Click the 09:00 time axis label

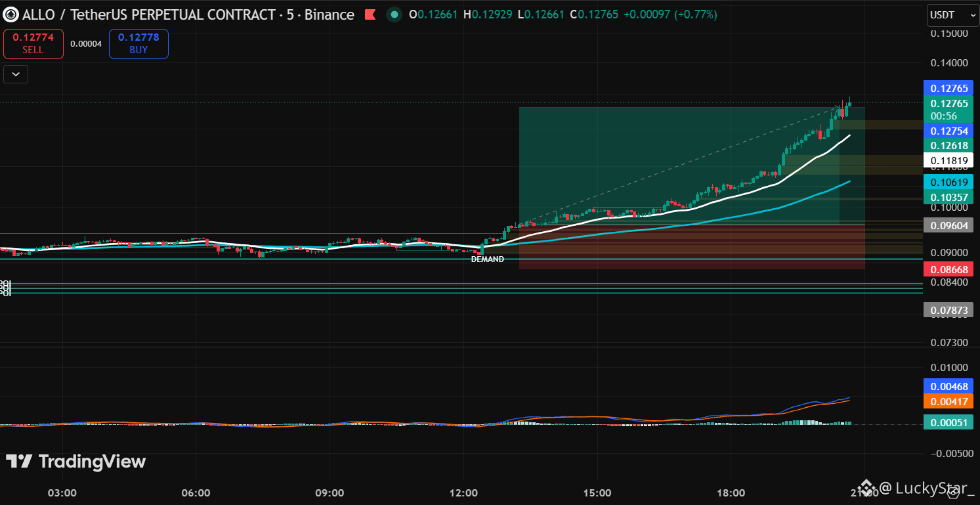[330, 493]
